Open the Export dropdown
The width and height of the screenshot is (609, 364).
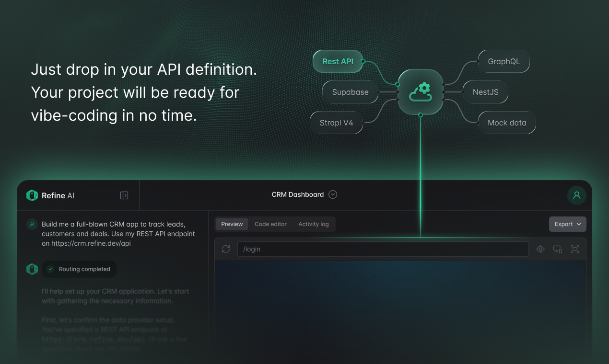568,224
